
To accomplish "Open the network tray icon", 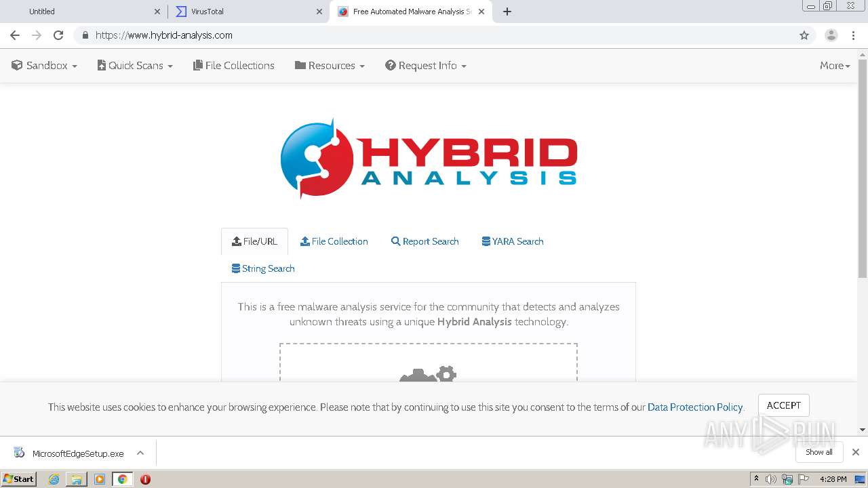I will (x=787, y=479).
